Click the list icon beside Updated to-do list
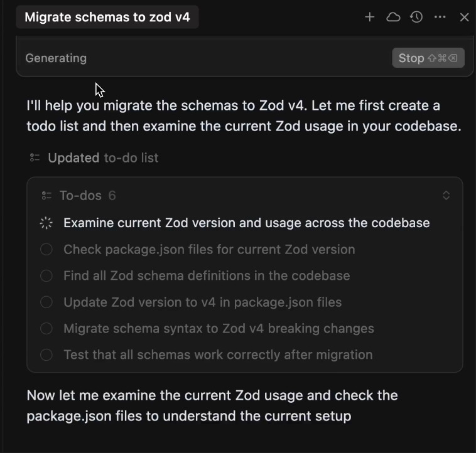The width and height of the screenshot is (476, 453). (35, 158)
